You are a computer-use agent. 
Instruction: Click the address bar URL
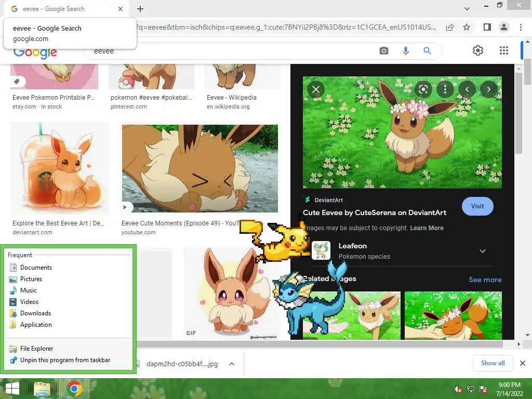(286, 27)
